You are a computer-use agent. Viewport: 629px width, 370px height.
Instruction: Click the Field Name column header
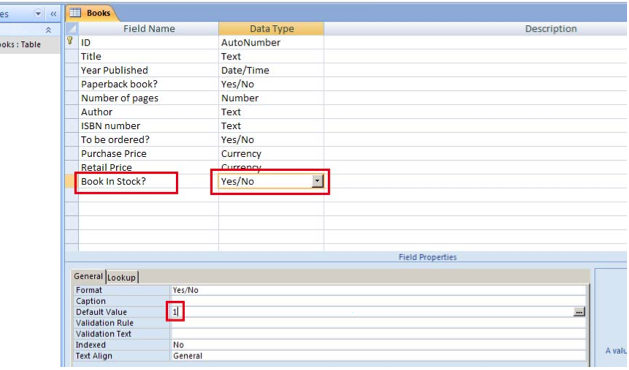click(x=149, y=29)
